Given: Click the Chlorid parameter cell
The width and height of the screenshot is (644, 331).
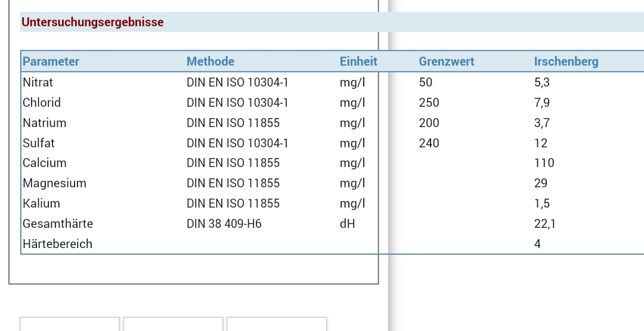Looking at the screenshot, I should tap(42, 103).
